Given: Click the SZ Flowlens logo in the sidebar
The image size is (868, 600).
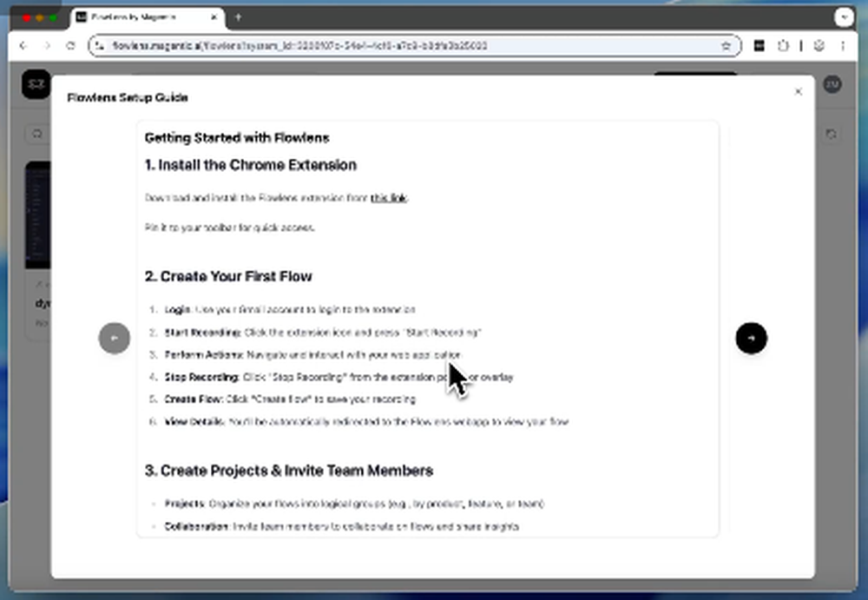Looking at the screenshot, I should (x=36, y=85).
